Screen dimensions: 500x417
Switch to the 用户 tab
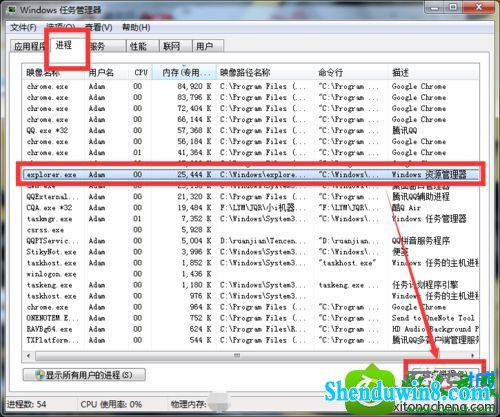[x=208, y=46]
